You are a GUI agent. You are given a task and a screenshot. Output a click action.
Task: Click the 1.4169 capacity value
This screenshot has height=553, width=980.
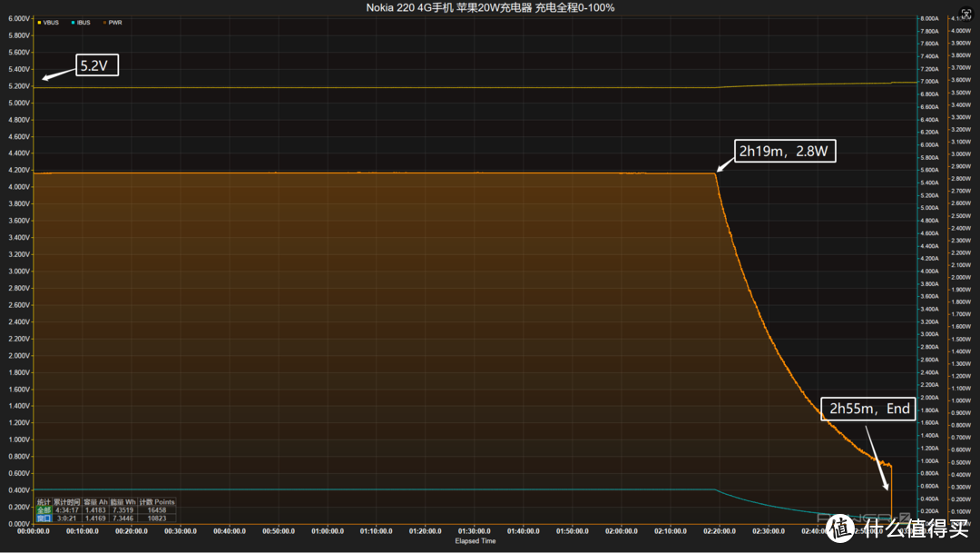tap(95, 518)
